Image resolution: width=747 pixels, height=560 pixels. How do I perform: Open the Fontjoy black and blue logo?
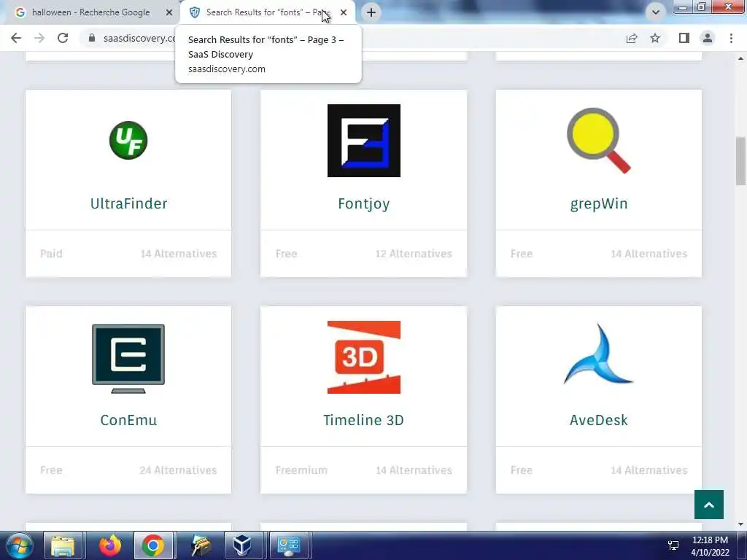click(364, 141)
